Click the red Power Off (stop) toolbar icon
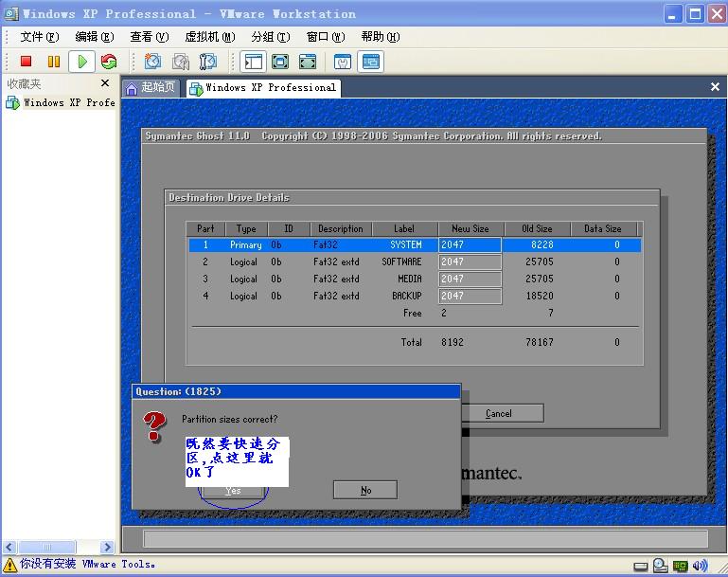Screen dimensions: 728x577 26,62
